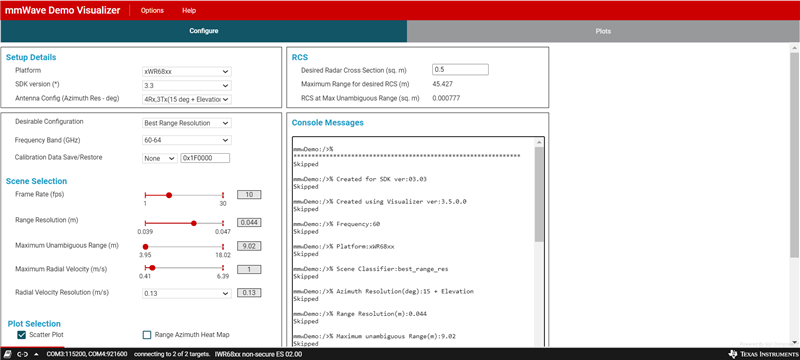Click the RCS value 0.000777
This screenshot has width=800, height=360.
point(446,98)
